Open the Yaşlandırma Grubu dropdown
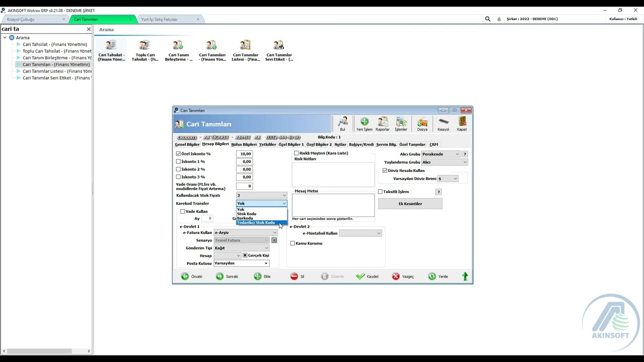Image resolution: width=644 pixels, height=362 pixels. click(445, 162)
